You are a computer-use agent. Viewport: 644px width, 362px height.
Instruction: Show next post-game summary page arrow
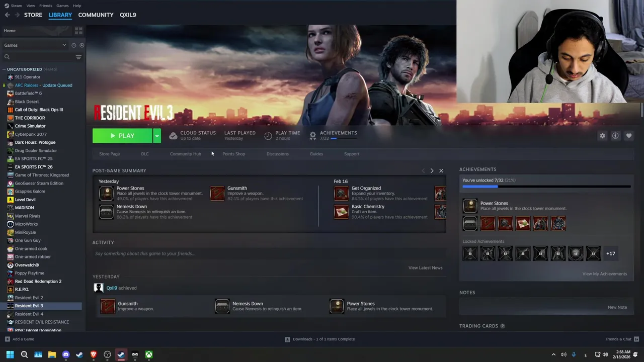[432, 171]
